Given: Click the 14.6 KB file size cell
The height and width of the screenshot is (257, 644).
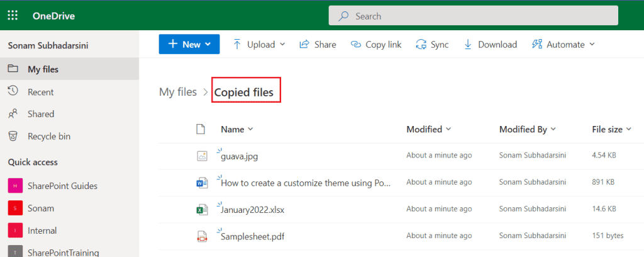Looking at the screenshot, I should pyautogui.click(x=604, y=209).
